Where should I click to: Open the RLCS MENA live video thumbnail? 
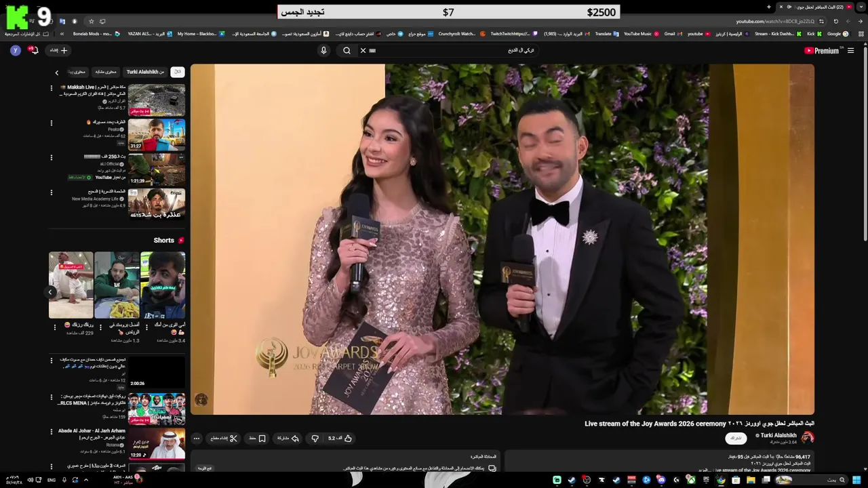pyautogui.click(x=157, y=409)
